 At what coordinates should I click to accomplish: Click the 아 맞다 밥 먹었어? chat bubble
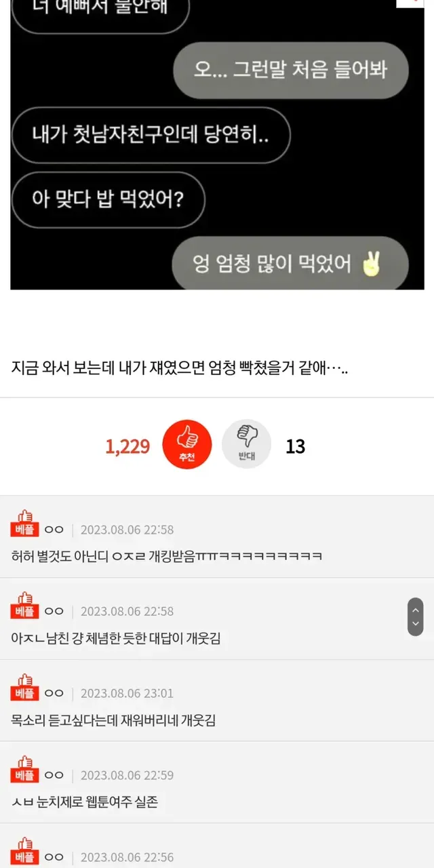108,200
